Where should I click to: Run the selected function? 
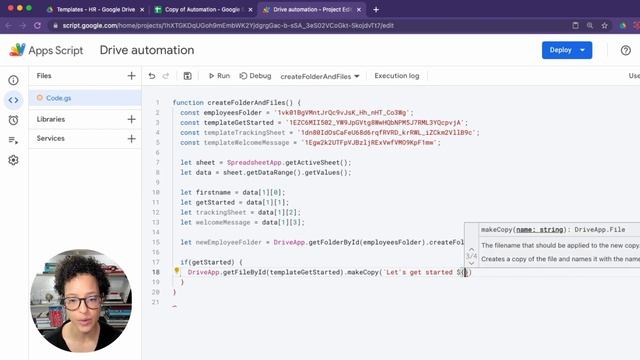(x=219, y=76)
